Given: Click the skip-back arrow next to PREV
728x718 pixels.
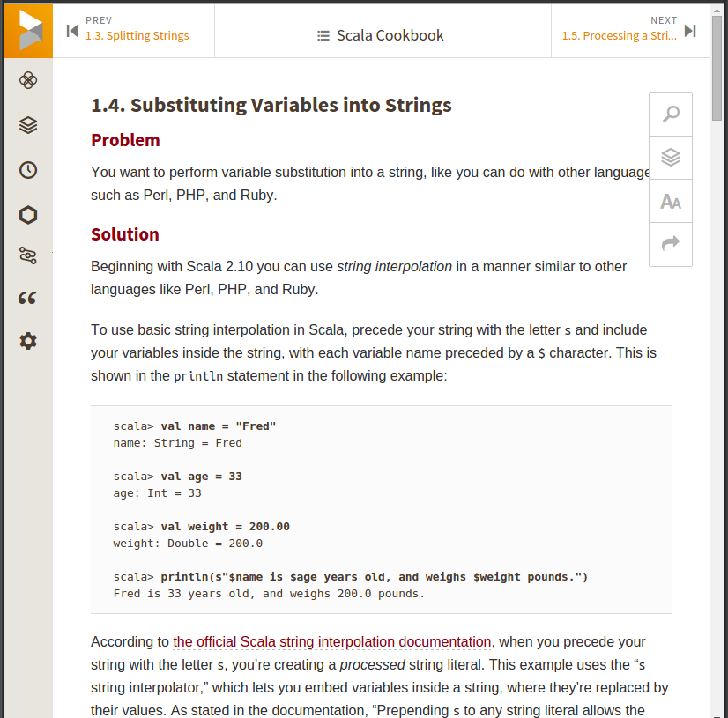Looking at the screenshot, I should 71,29.
